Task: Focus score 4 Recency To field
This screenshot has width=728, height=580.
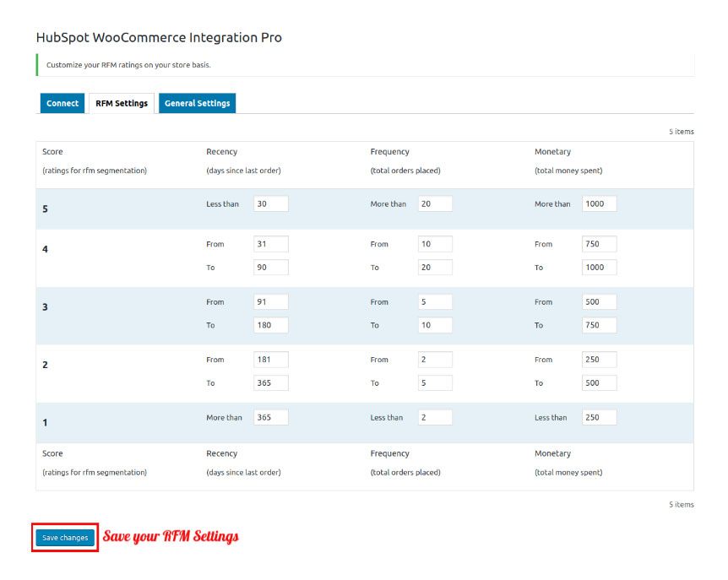Action: (x=271, y=268)
